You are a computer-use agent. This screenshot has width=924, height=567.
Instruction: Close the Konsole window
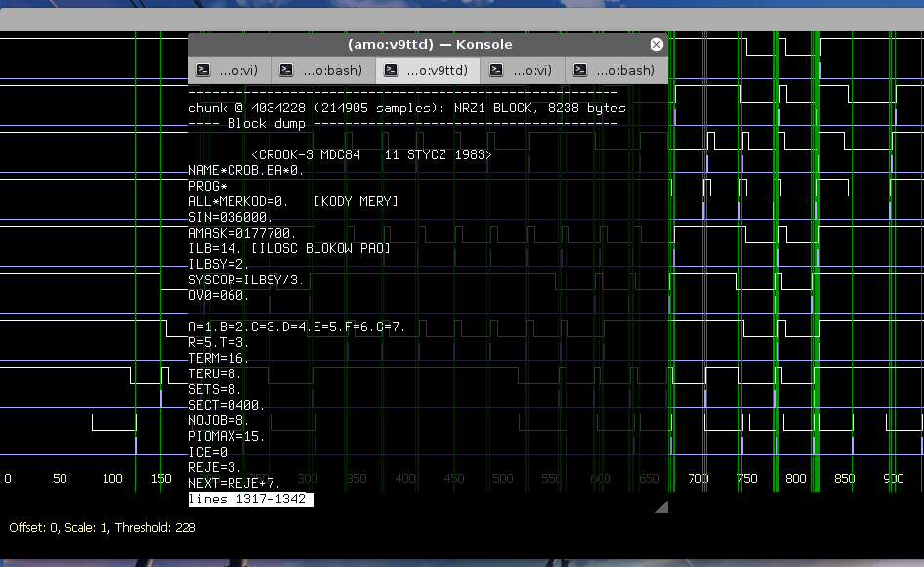(657, 44)
